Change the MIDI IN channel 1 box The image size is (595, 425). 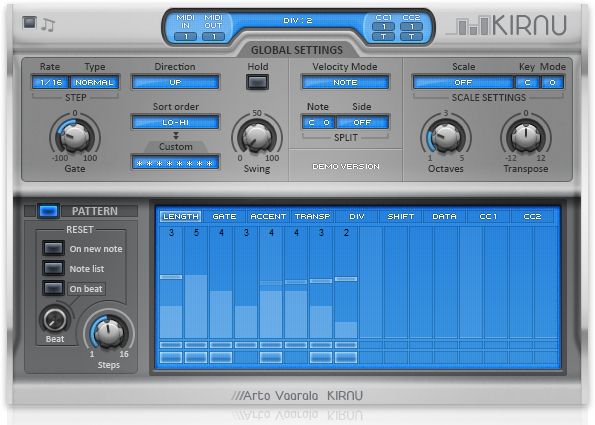(186, 36)
